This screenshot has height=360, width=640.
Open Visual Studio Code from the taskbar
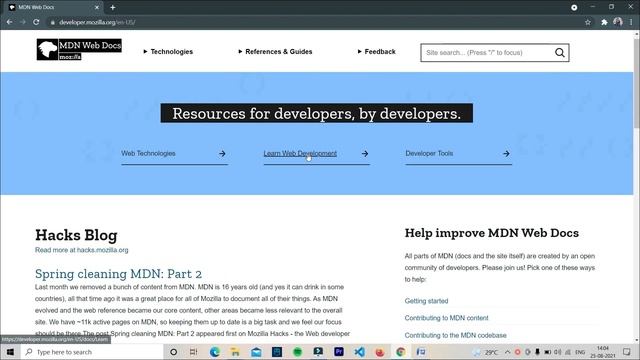360,352
